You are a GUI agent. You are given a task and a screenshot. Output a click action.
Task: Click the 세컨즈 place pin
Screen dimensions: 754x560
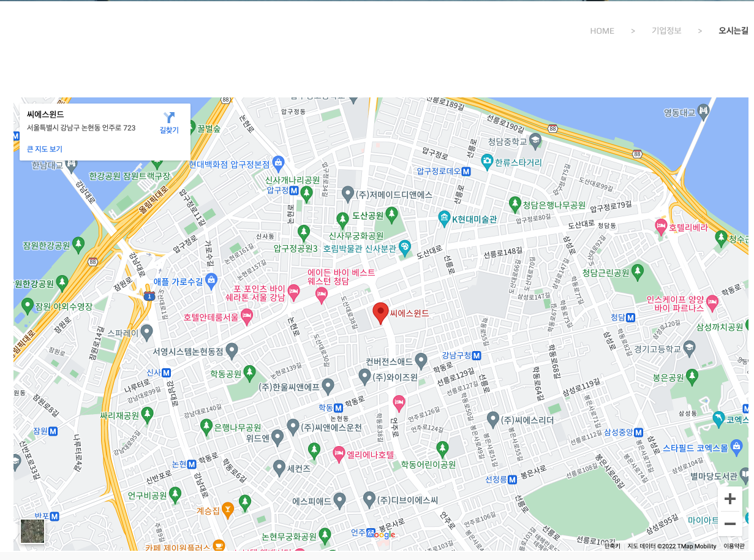[279, 468]
